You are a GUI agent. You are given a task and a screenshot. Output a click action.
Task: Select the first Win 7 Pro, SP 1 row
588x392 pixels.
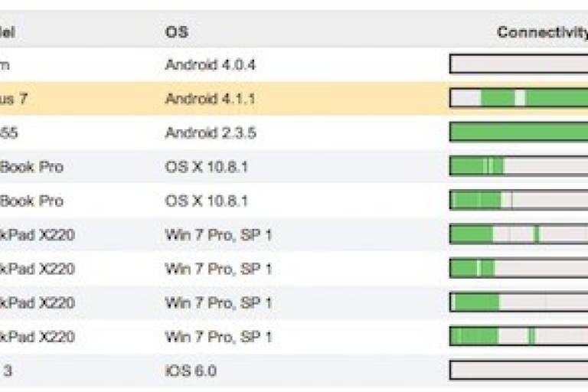coord(294,234)
